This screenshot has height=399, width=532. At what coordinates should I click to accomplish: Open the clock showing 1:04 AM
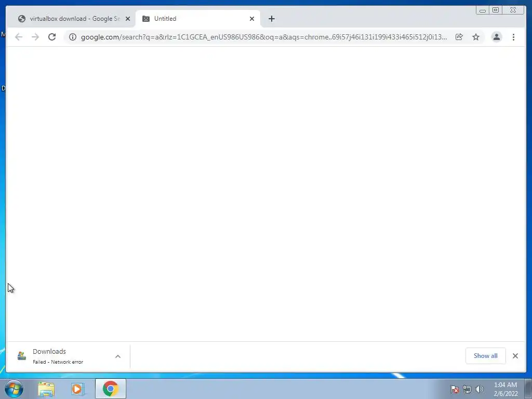pyautogui.click(x=506, y=389)
